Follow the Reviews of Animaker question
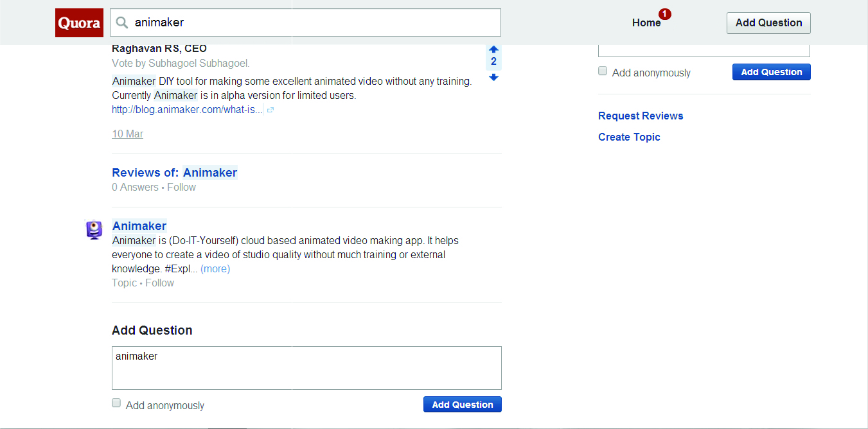Screen dimensions: 868x429 182,188
